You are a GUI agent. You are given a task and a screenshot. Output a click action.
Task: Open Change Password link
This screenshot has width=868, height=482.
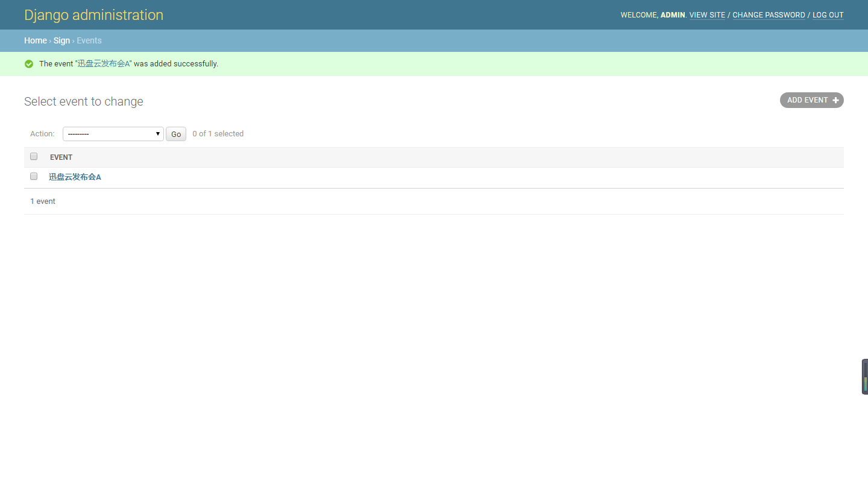(769, 15)
